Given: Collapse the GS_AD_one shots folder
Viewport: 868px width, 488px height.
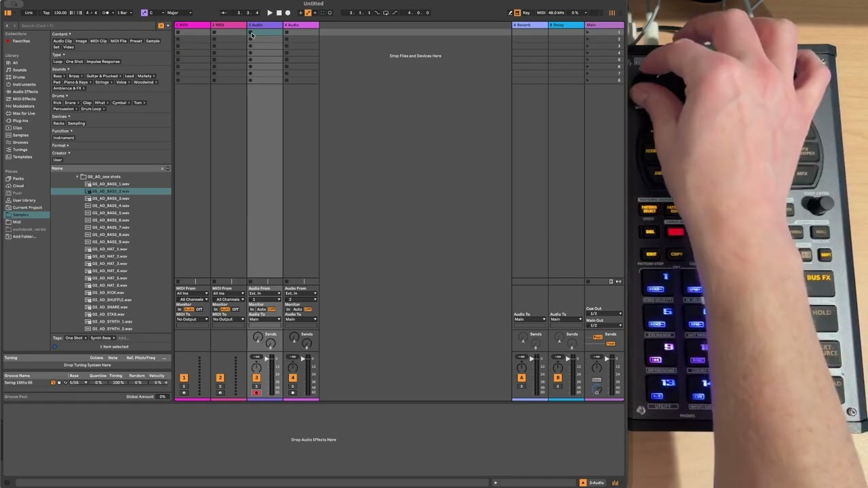Looking at the screenshot, I should tap(77, 177).
